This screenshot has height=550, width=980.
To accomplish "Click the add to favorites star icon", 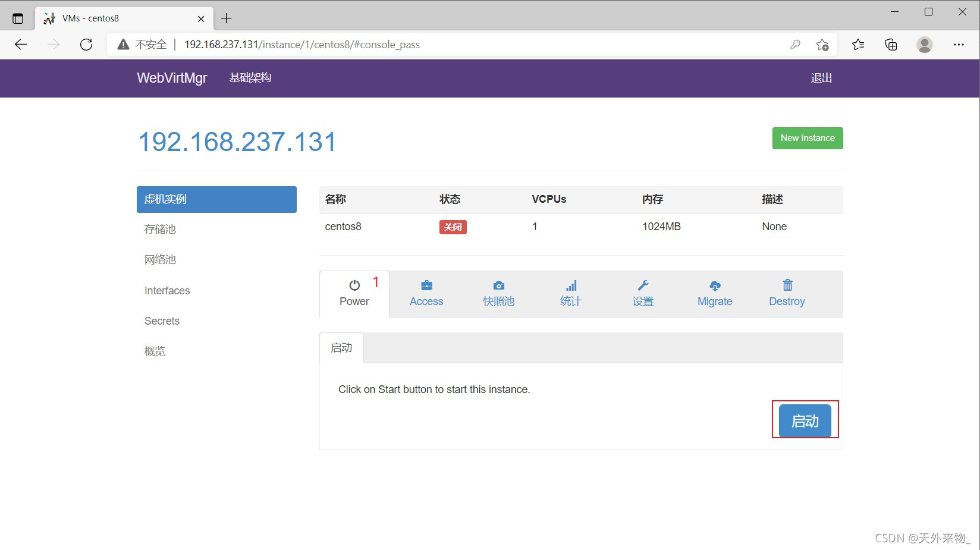I will coord(822,45).
